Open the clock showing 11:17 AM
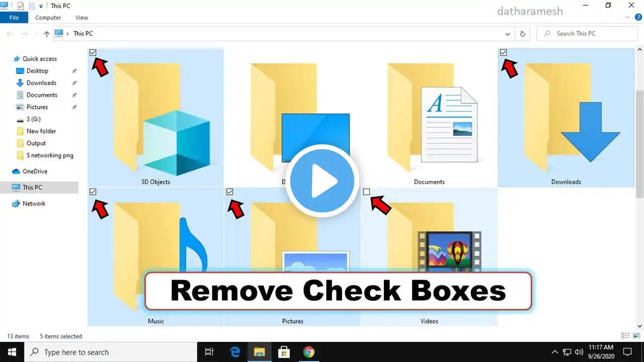The height and width of the screenshot is (362, 644). pyautogui.click(x=601, y=352)
